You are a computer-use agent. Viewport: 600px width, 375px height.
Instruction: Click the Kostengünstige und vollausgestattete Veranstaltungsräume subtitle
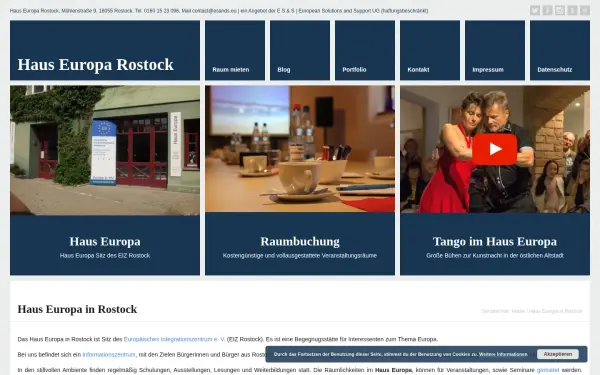[300, 256]
